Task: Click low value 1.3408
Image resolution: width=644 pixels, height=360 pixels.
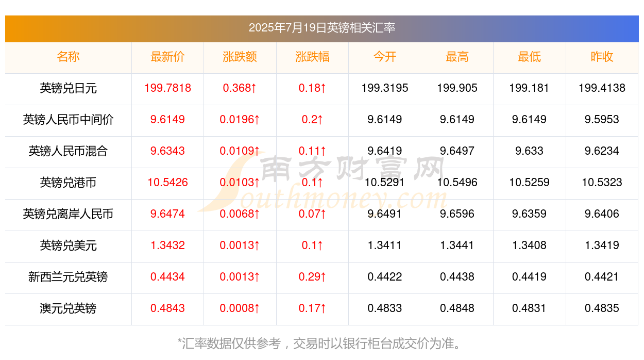Action: pyautogui.click(x=529, y=246)
